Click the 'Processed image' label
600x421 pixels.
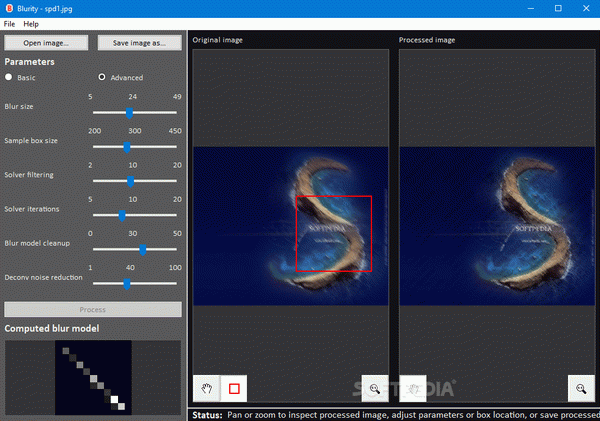(427, 40)
